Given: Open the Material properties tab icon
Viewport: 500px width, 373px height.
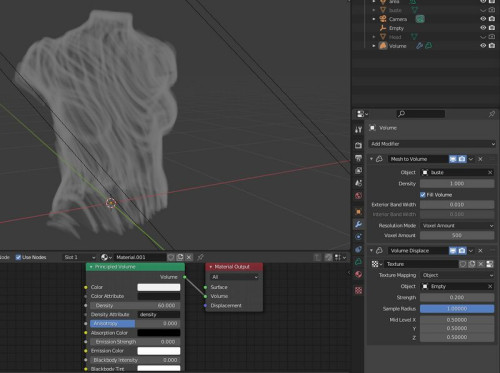Looking at the screenshot, I should [x=358, y=274].
